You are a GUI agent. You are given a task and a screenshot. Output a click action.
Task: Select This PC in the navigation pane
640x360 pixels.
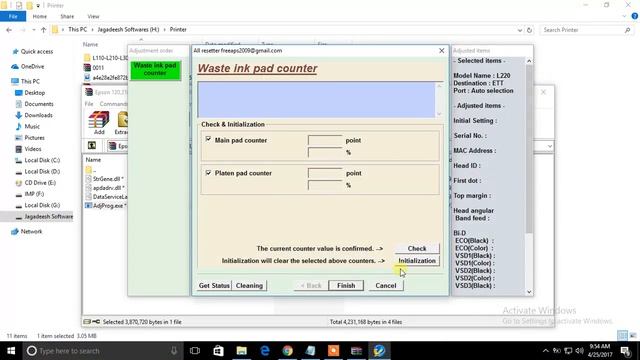[30, 81]
